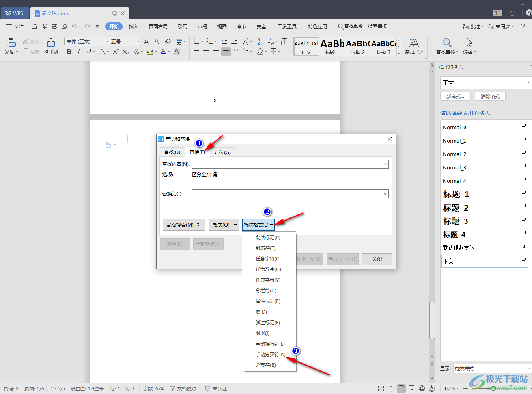Toggle Bold formatting
The width and height of the screenshot is (532, 394).
(69, 52)
